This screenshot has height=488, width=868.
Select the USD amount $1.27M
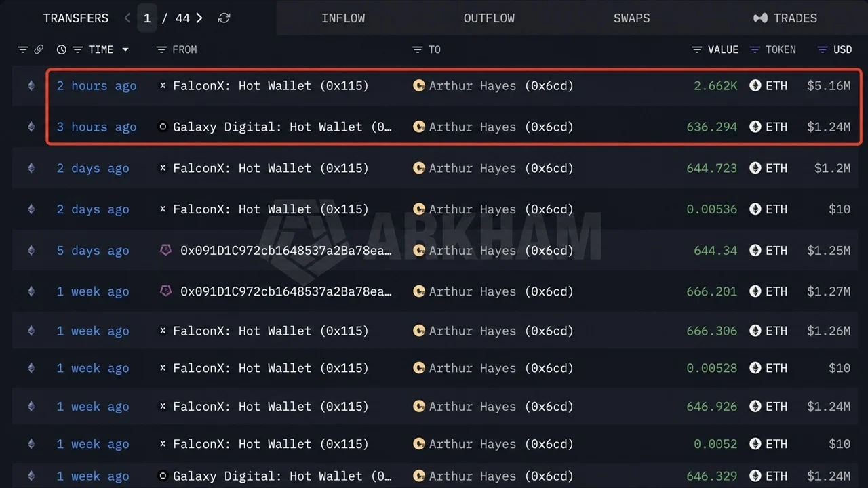(x=829, y=291)
